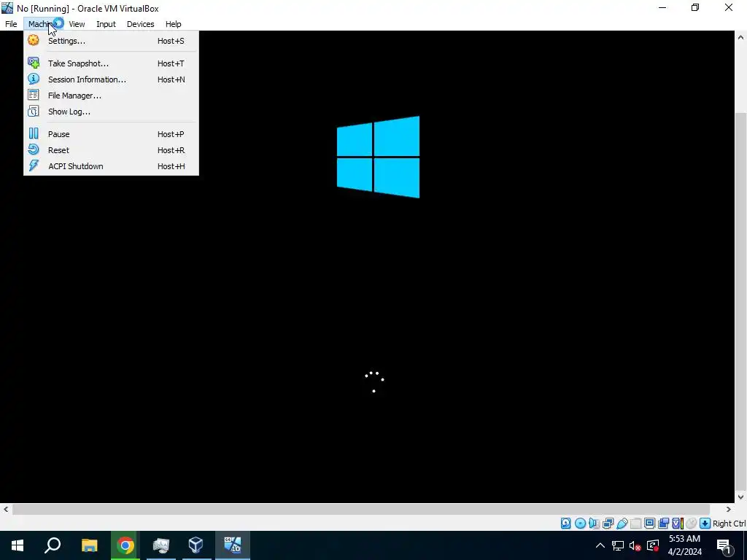Click the muted volume tray icon

635,545
